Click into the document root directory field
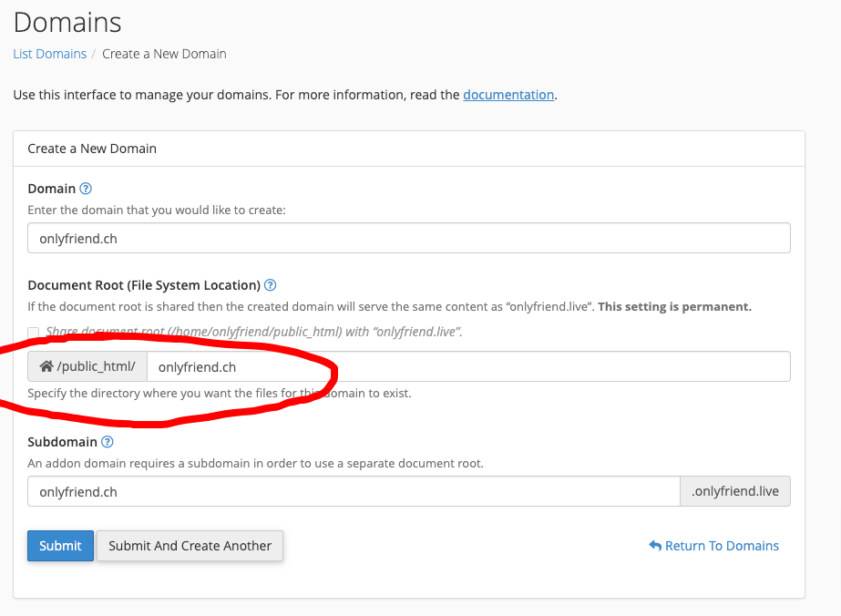The width and height of the screenshot is (841, 616). pos(467,366)
